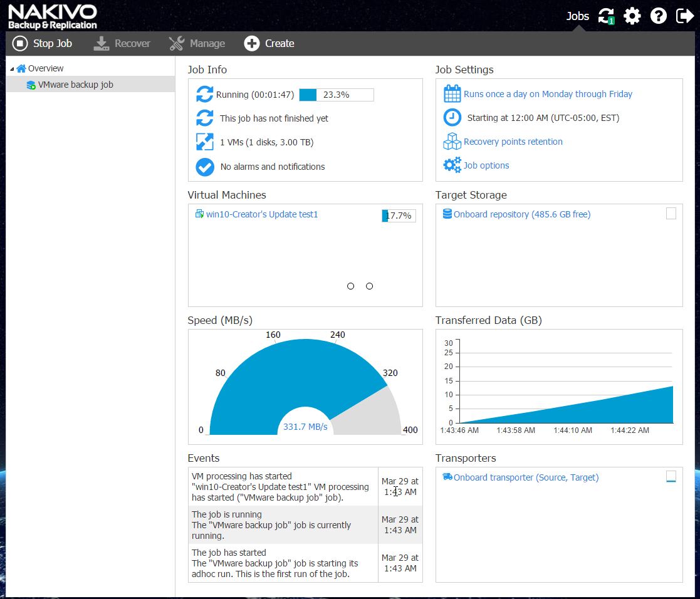Viewport: 700px width, 599px height.
Task: Open win10-Creator's Update test1 VM link
Action: pos(262,214)
